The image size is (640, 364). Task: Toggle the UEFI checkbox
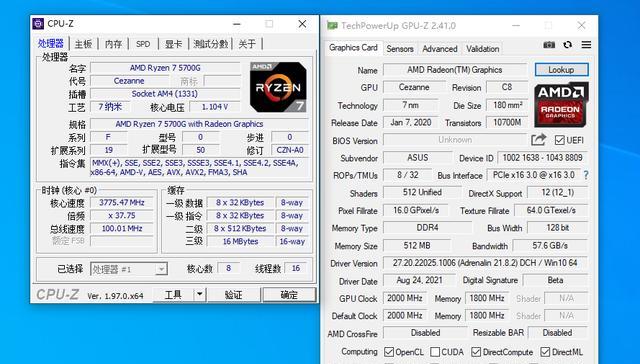point(560,140)
